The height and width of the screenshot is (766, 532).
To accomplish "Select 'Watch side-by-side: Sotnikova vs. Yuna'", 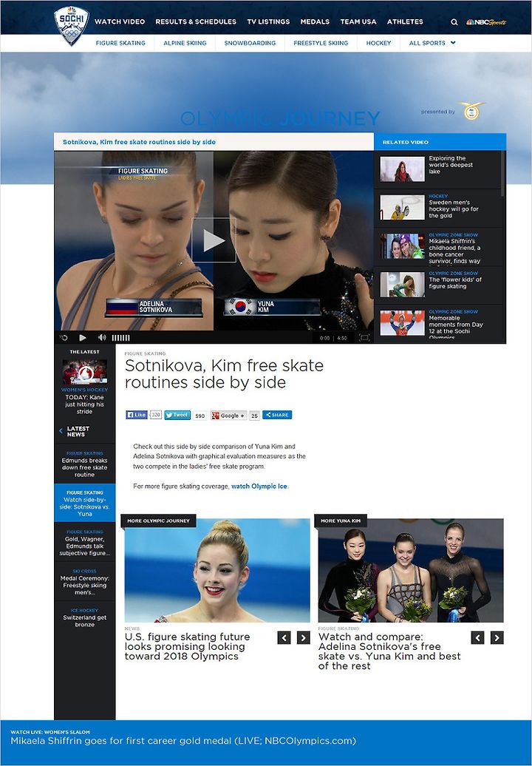I will click(x=84, y=504).
